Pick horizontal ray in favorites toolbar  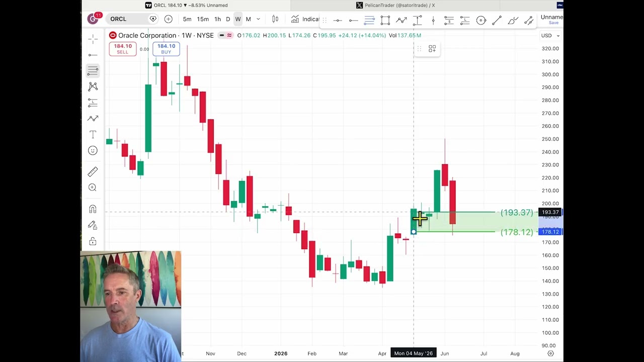point(354,21)
